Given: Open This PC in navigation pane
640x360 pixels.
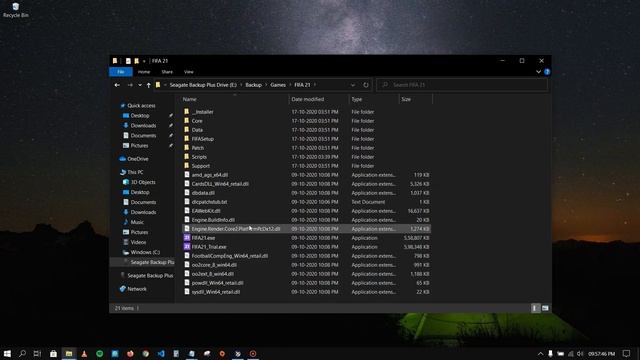Looking at the screenshot, I should (x=135, y=172).
